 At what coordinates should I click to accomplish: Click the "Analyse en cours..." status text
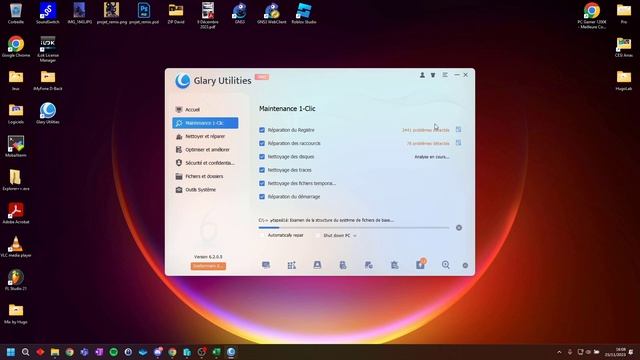tap(432, 157)
